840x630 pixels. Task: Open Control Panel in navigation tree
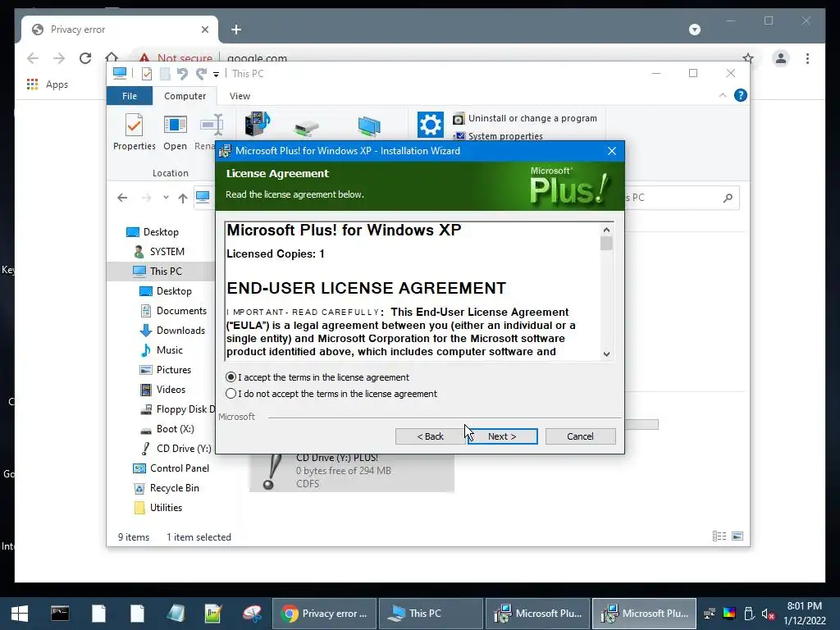(180, 468)
